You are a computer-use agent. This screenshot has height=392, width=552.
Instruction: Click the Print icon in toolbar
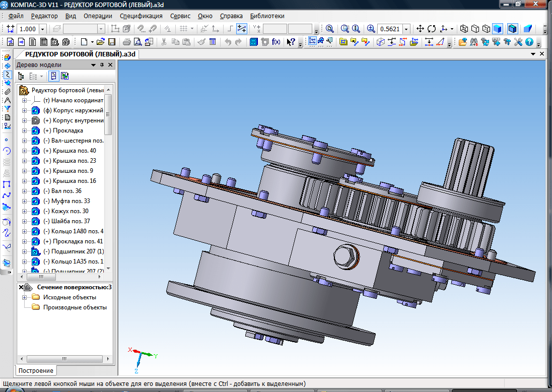[127, 42]
